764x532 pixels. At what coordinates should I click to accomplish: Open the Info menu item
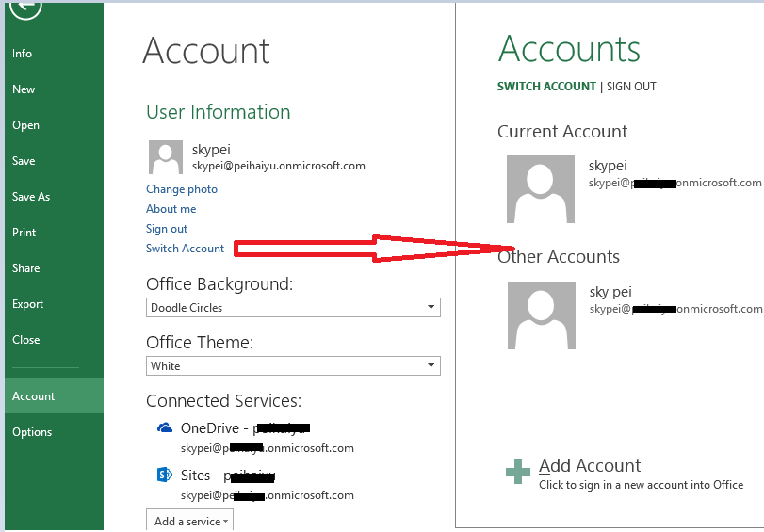pyautogui.click(x=54, y=54)
